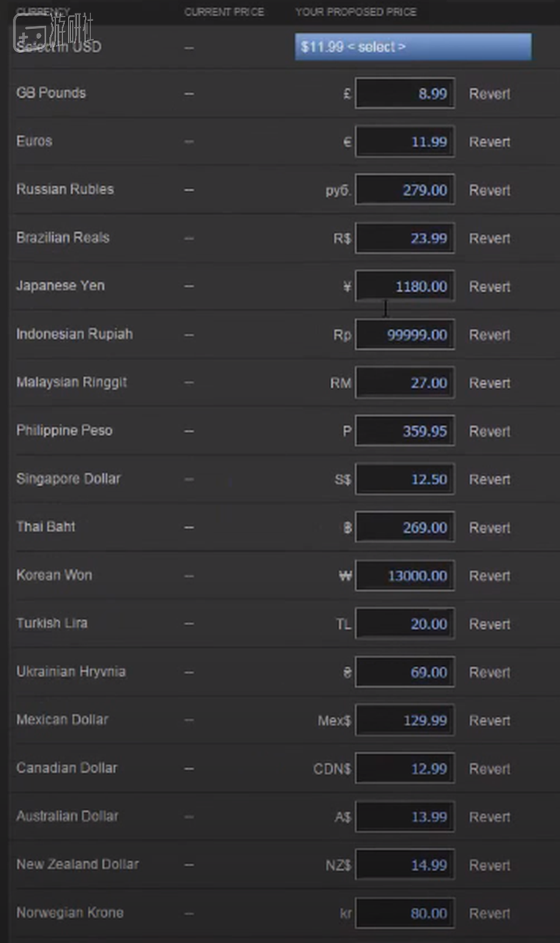The width and height of the screenshot is (560, 943).
Task: Click the Norwegian Krone price field
Action: pyautogui.click(x=405, y=913)
